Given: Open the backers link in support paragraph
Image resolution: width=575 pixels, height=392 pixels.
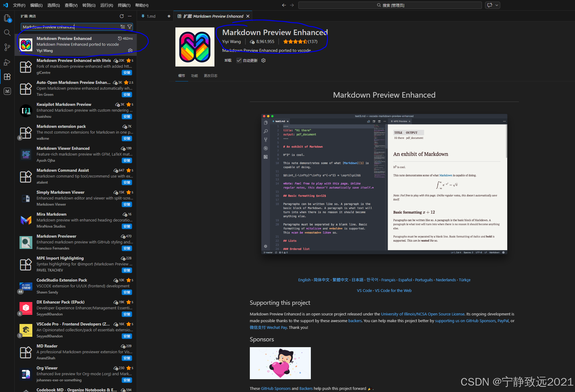Looking at the screenshot, I should pyautogui.click(x=355, y=321).
